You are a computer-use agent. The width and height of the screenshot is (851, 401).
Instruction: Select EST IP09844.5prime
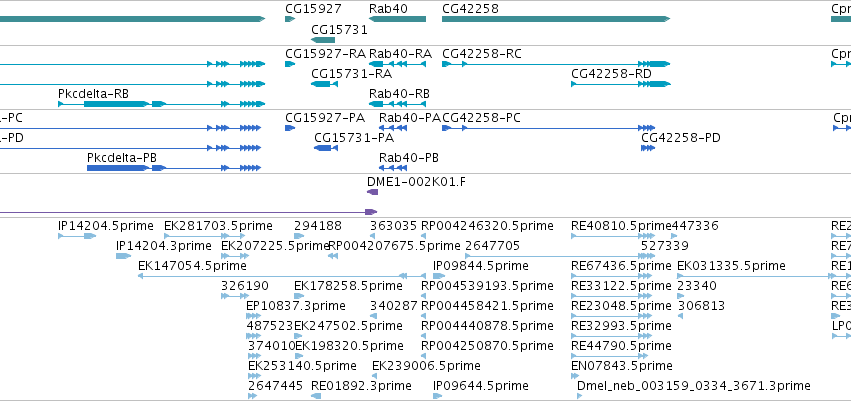pos(439,276)
